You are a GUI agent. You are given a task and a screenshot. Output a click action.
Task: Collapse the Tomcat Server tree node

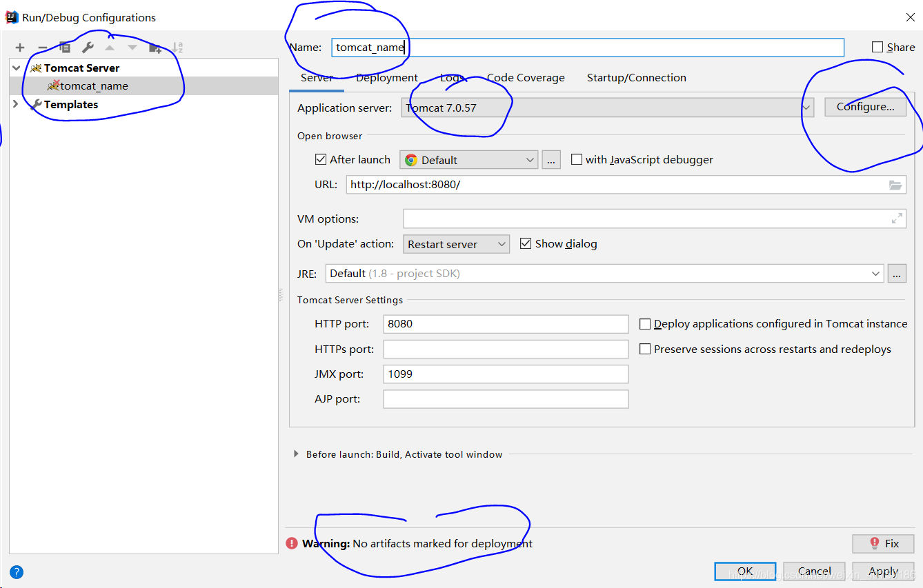pos(17,68)
